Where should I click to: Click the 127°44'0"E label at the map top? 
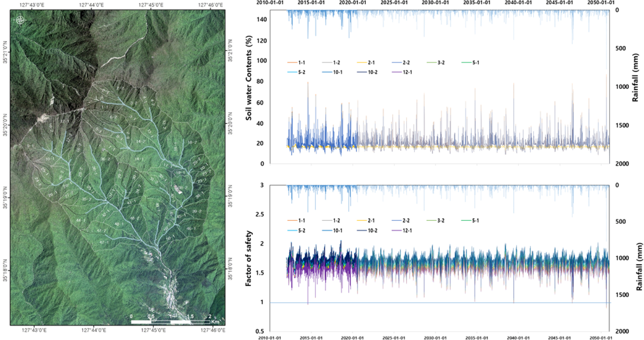[x=91, y=5]
